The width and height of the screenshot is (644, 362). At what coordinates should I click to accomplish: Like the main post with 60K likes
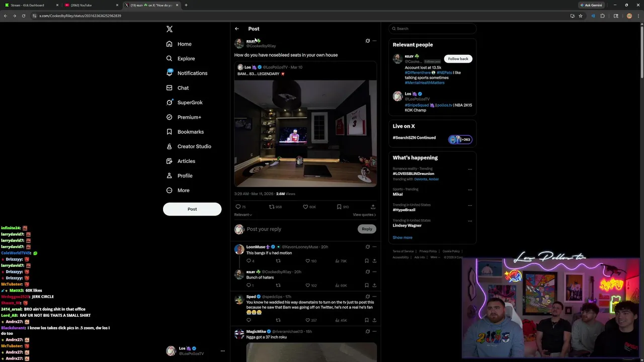[x=309, y=207]
